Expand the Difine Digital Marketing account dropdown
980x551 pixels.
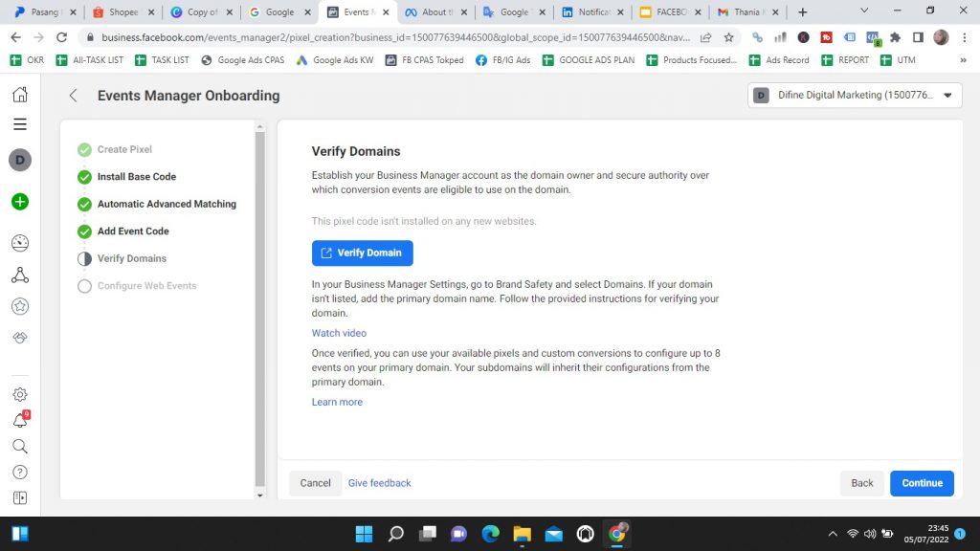pos(855,96)
